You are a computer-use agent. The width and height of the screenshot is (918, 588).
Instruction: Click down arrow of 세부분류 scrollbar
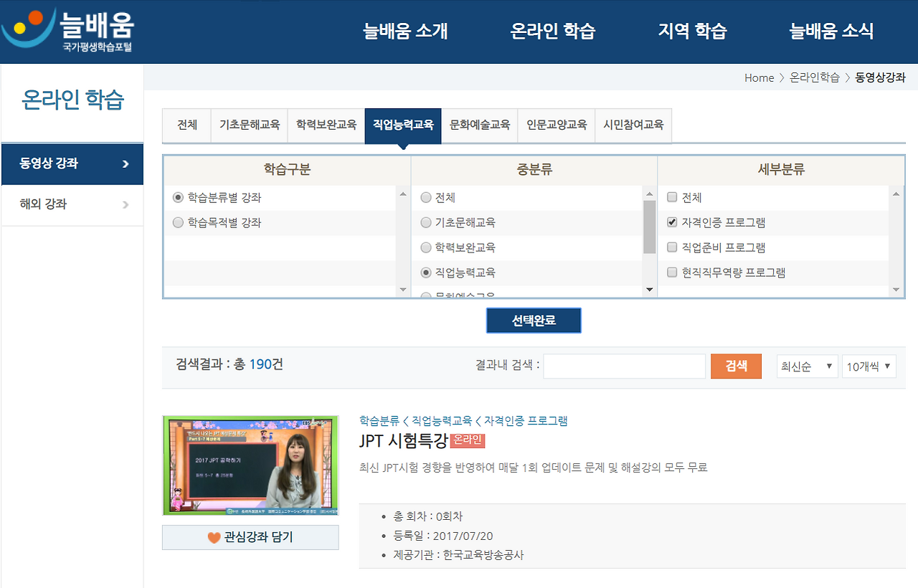(x=896, y=290)
